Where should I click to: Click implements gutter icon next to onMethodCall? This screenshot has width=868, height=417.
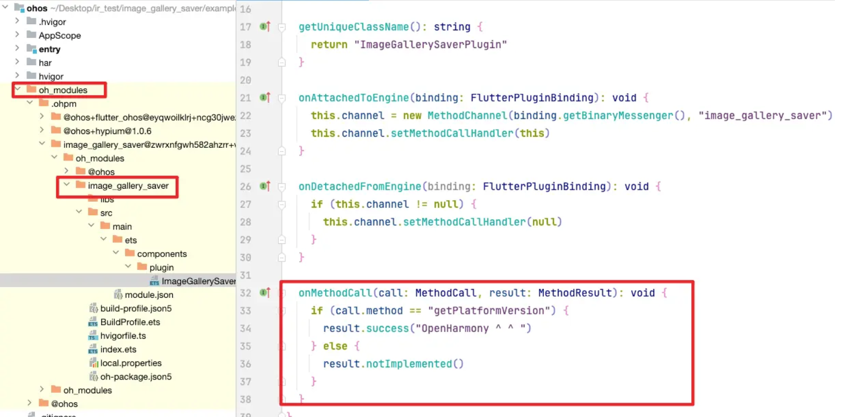click(x=265, y=293)
